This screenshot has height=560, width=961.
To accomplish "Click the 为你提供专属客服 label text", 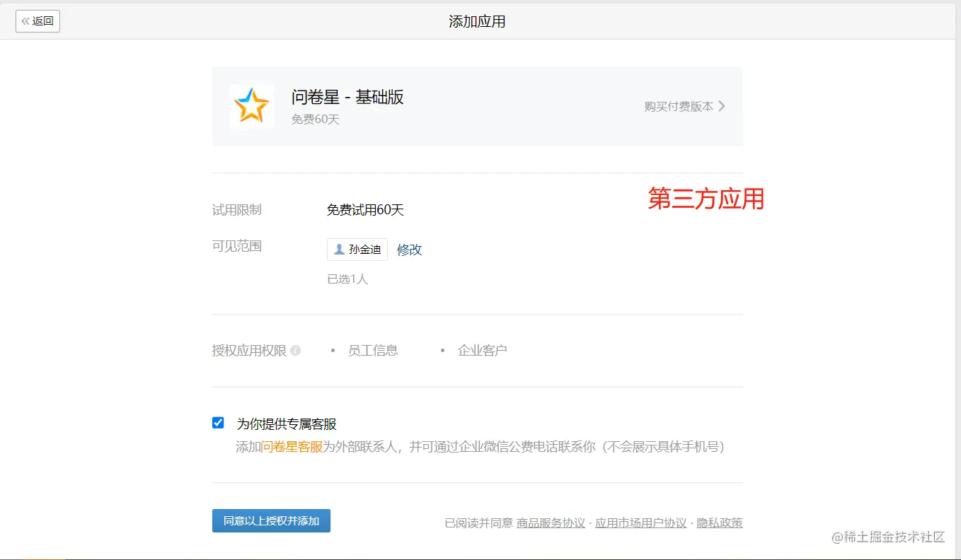I will (x=287, y=424).
